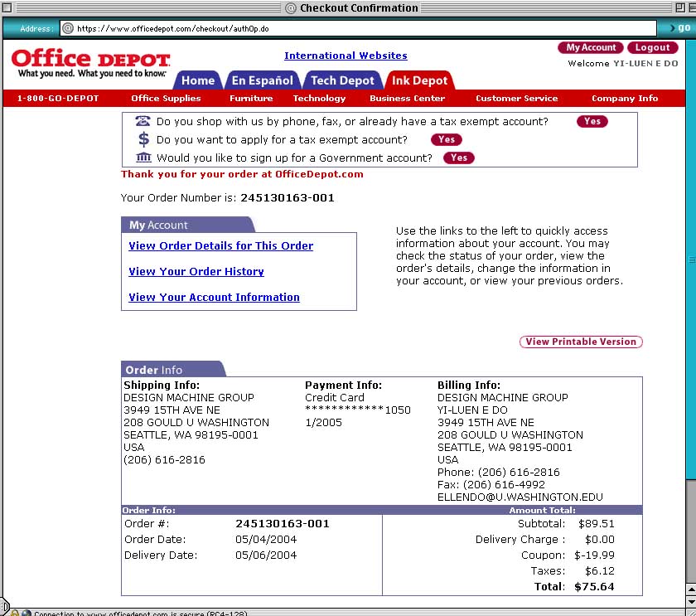Click the masked credit card number ending 1050
This screenshot has height=616, width=696.
tap(358, 410)
